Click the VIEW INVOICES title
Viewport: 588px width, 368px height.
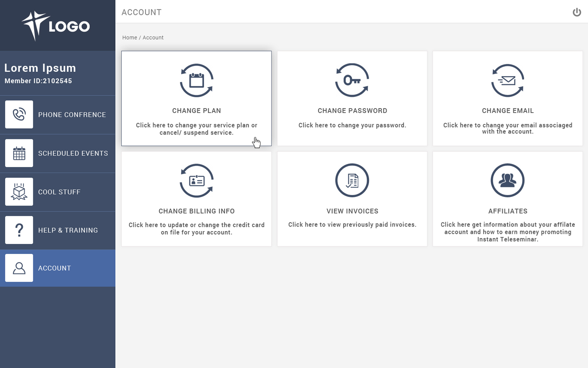[x=352, y=211]
